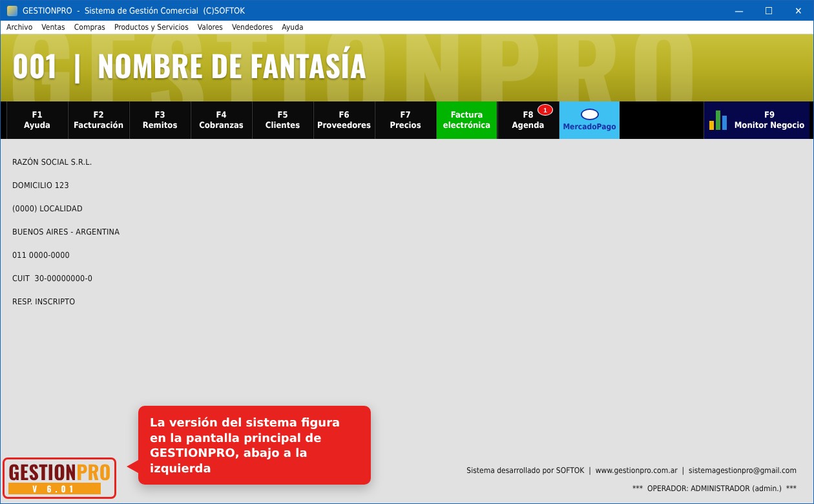Click '001 | NOMBRE DE FANTASÍA' header title
814x504 pixels.
189,66
